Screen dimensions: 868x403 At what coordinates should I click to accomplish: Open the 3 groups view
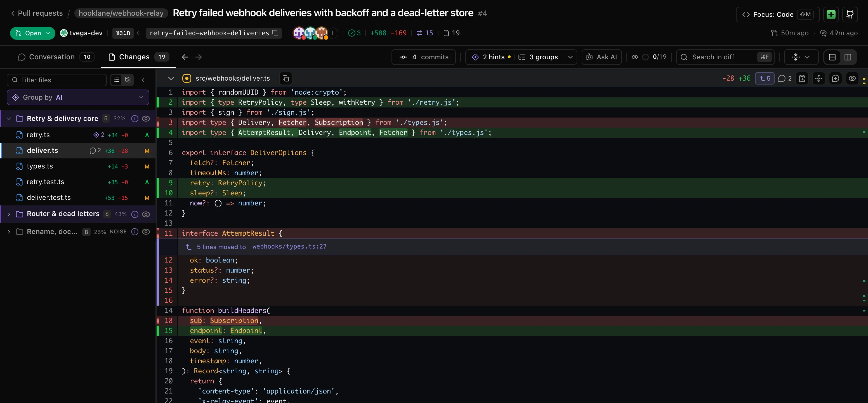click(x=538, y=57)
